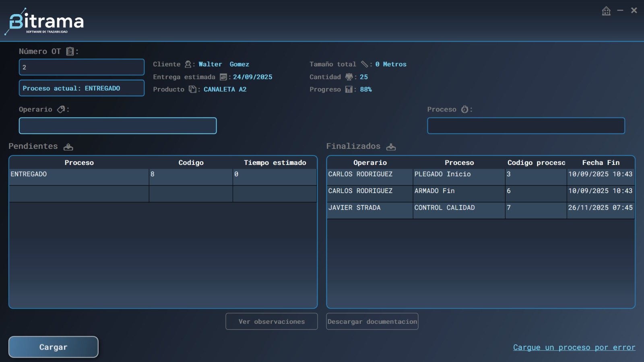This screenshot has width=644, height=362.
Task: Click the Proceso column header in Finalizados
Action: point(459,162)
